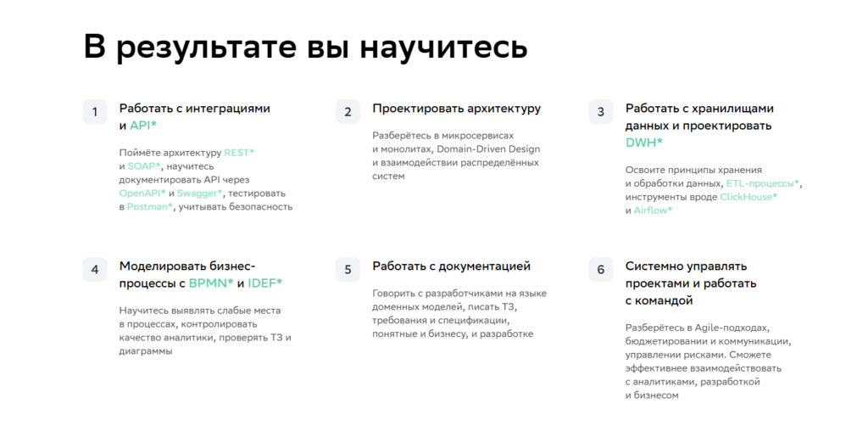This screenshot has height=426, width=868.
Task: Click the OpenAPI* green link
Action: click(x=142, y=193)
